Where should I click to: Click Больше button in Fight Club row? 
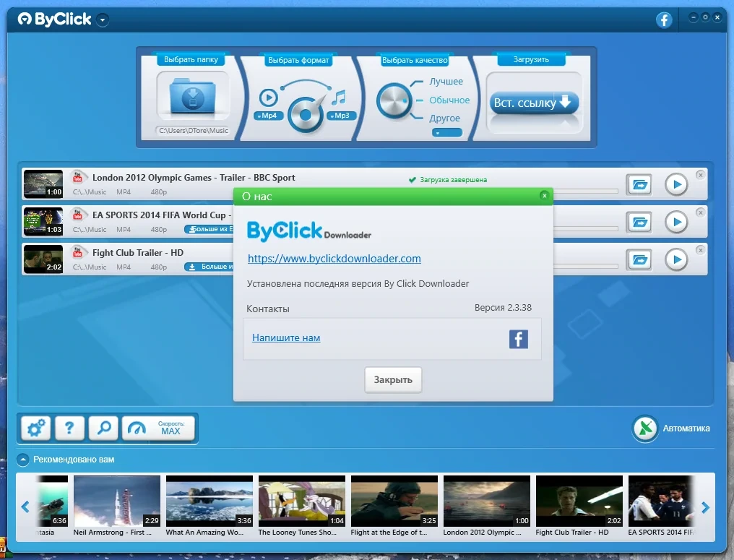point(209,267)
